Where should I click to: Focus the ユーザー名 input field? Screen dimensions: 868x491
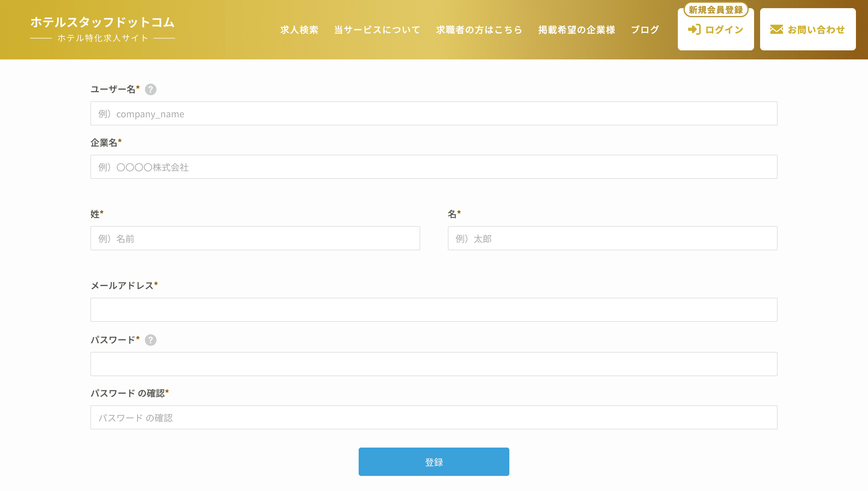coord(434,114)
